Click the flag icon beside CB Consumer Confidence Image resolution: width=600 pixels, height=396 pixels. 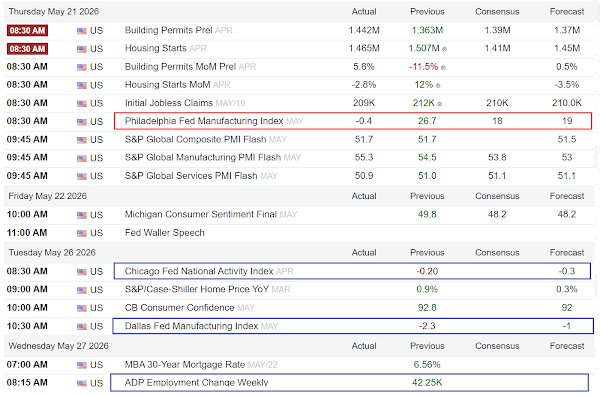click(x=82, y=308)
